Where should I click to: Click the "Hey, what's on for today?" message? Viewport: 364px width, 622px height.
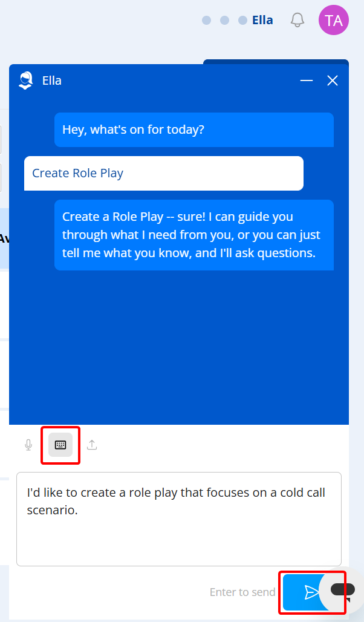193,129
